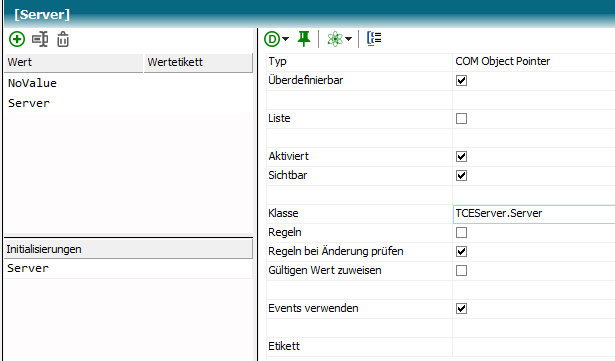
Task: Toggle the Sichtbar checkbox
Action: coord(461,175)
